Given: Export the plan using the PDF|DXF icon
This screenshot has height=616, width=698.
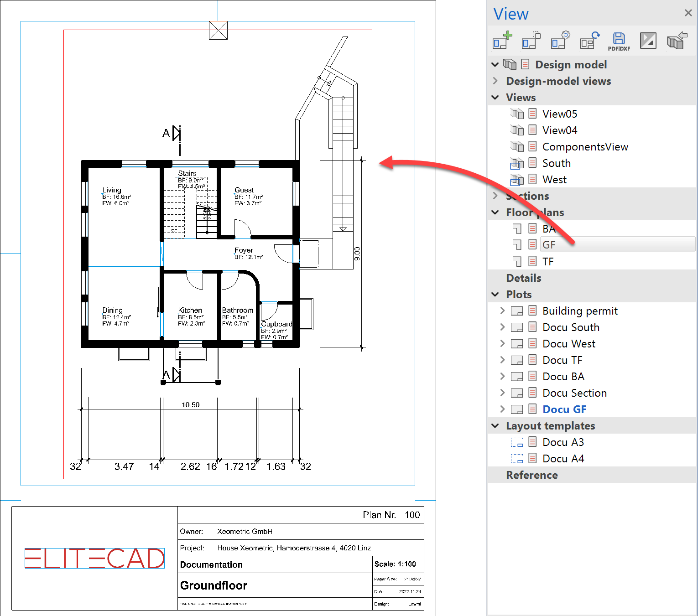Looking at the screenshot, I should click(619, 40).
